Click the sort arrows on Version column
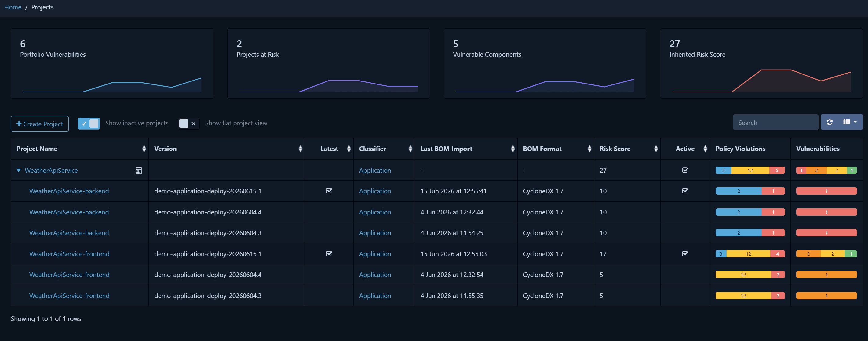This screenshot has width=868, height=341. 300,149
